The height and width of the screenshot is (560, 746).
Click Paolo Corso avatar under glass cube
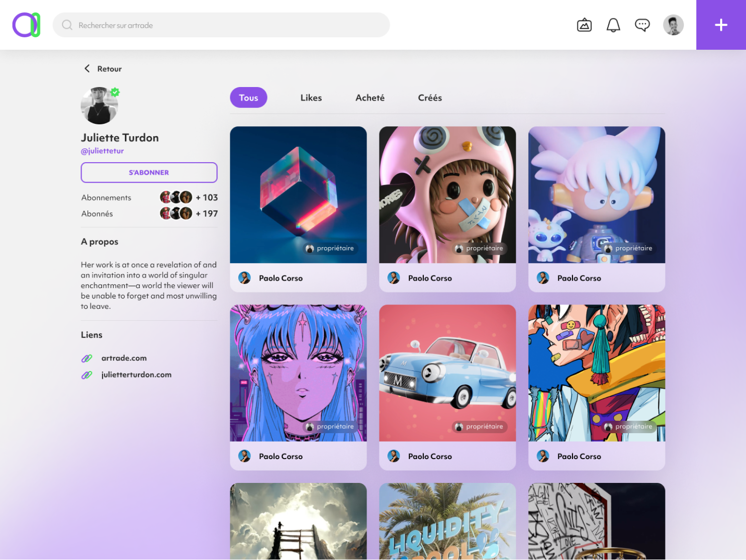(245, 278)
